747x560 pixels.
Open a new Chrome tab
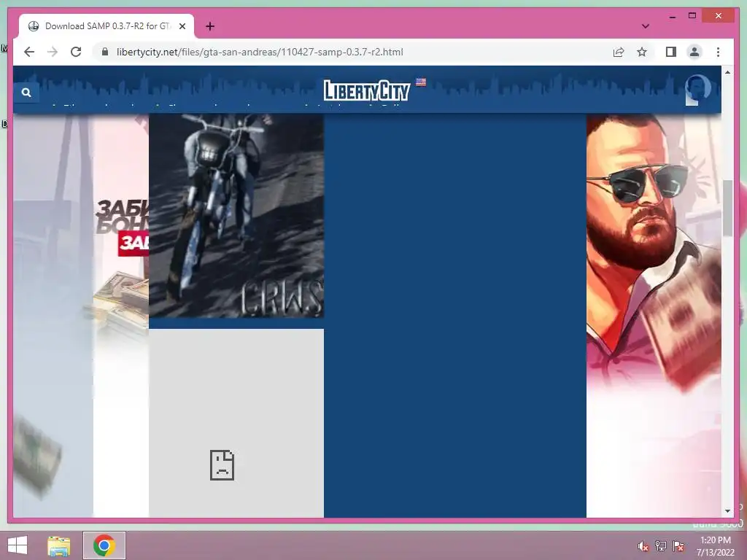point(210,26)
